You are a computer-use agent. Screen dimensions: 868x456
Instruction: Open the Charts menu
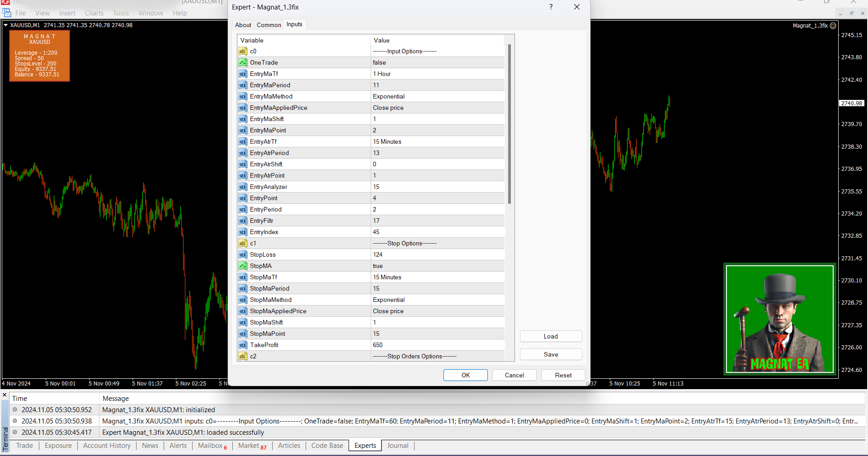coord(94,13)
